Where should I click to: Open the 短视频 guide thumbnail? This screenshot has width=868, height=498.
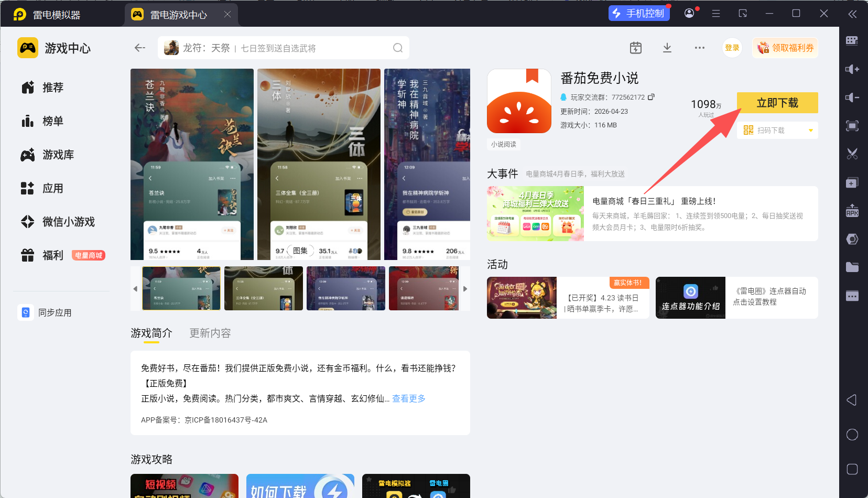tap(185, 486)
